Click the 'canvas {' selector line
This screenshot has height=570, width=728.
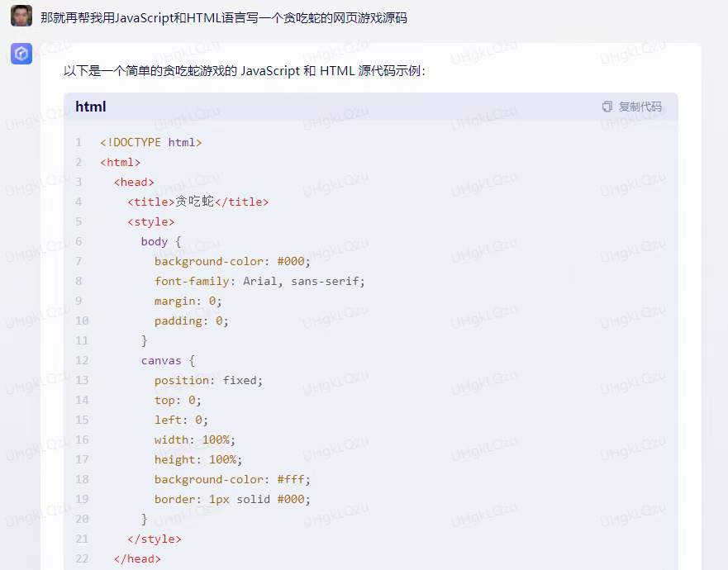pos(168,361)
